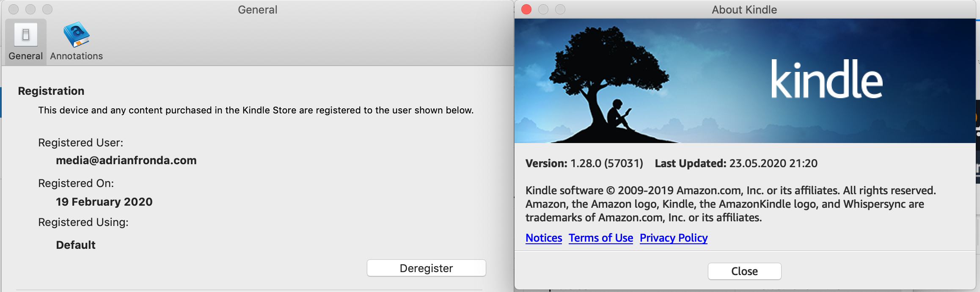Click the registration description sentence

256,110
